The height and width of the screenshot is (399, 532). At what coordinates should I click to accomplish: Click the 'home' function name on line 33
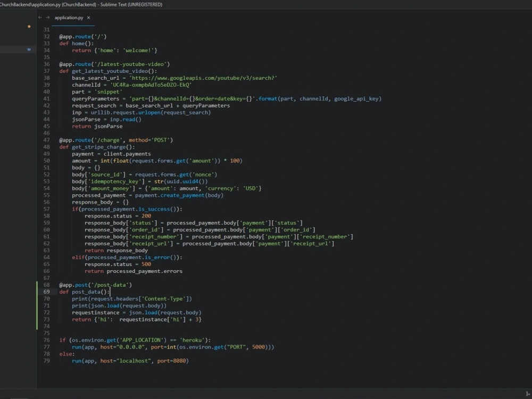pos(78,44)
